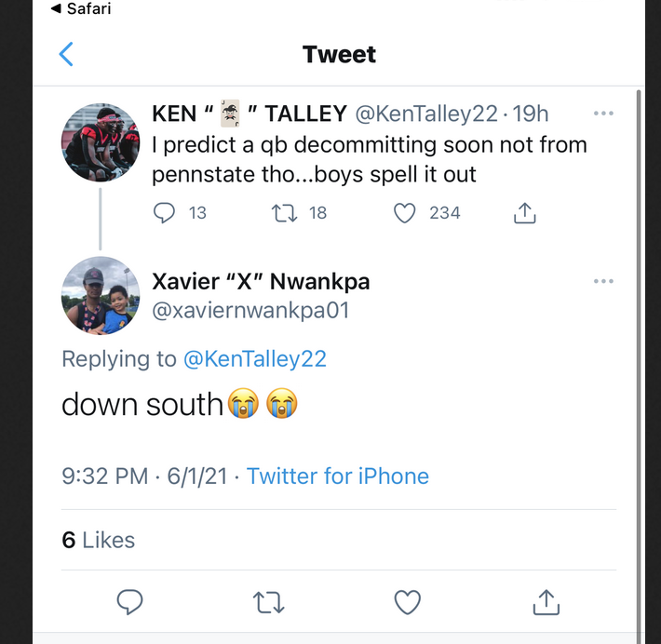The width and height of the screenshot is (661, 644).
Task: Like Xavier's "down south" tweet
Action: pos(407,602)
